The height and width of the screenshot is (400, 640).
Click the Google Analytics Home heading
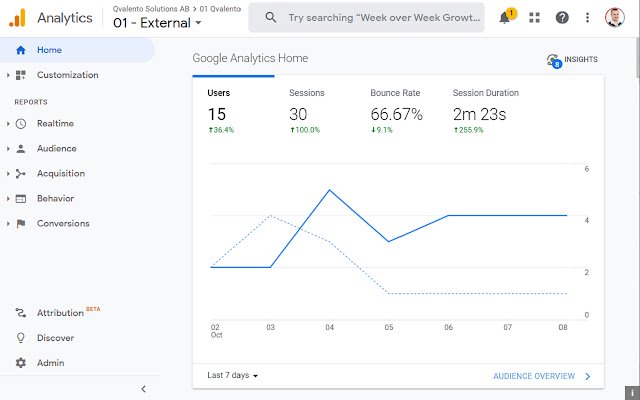tap(250, 58)
